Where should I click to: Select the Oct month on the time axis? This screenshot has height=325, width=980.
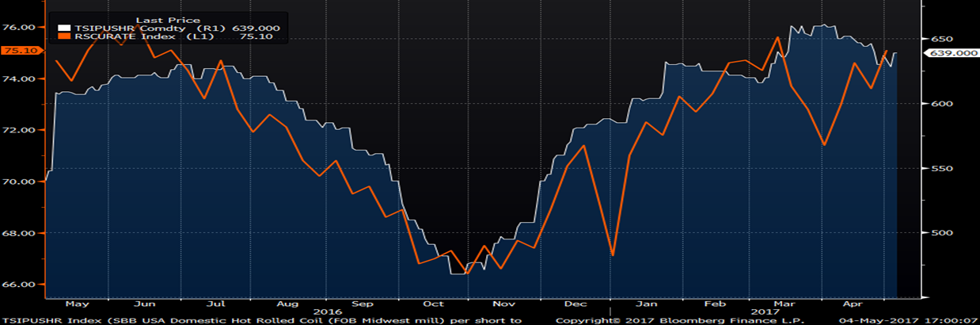pyautogui.click(x=434, y=303)
